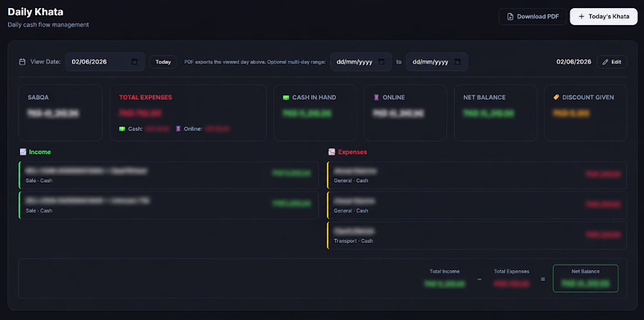Click the Online summary card
The image size is (644, 320).
click(x=405, y=113)
